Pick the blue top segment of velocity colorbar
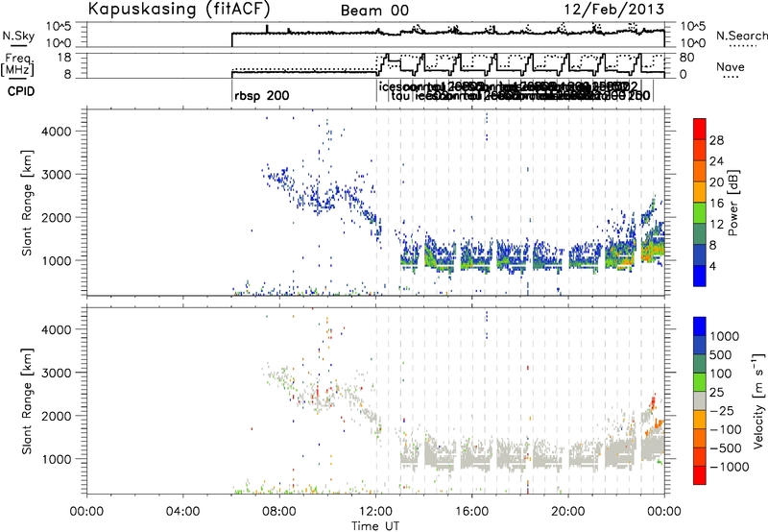The width and height of the screenshot is (768, 532). [x=700, y=326]
